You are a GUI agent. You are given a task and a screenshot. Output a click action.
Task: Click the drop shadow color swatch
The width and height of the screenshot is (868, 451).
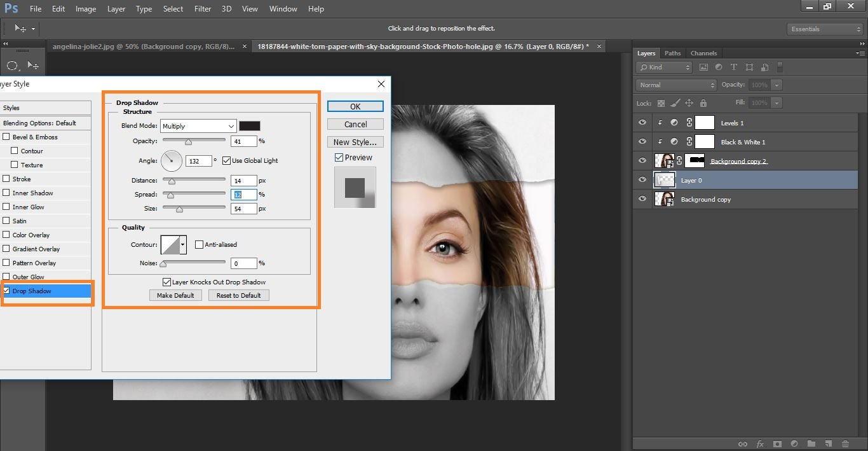(249, 126)
